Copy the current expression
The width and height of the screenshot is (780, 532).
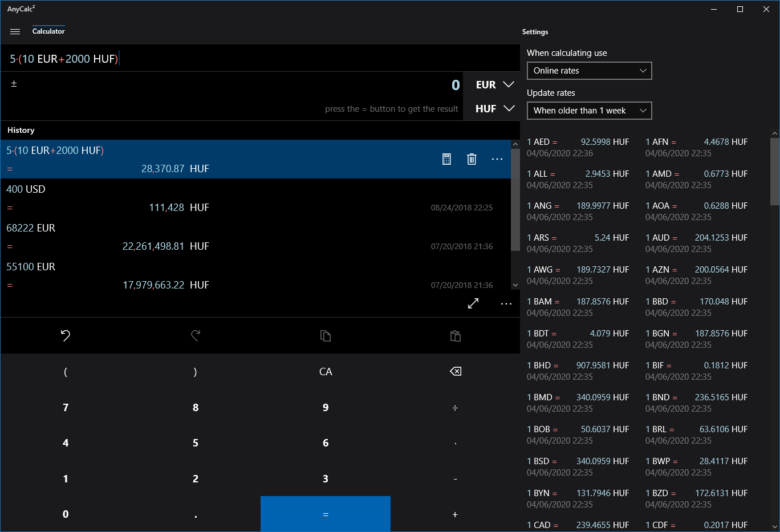[326, 335]
